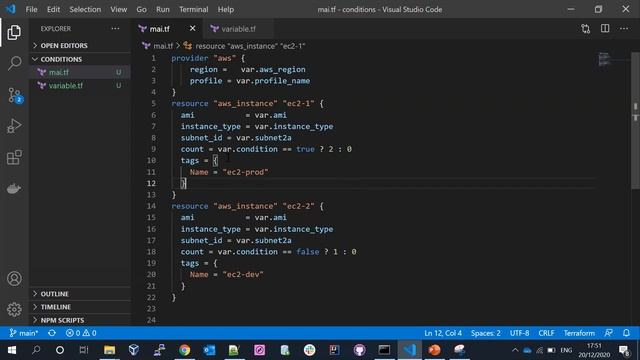Close the mai.tf editor tab
The image size is (640, 360).
tap(192, 29)
